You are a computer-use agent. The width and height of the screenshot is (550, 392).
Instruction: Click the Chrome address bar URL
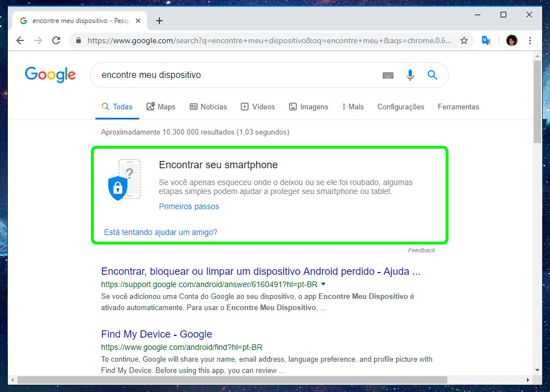click(x=269, y=41)
